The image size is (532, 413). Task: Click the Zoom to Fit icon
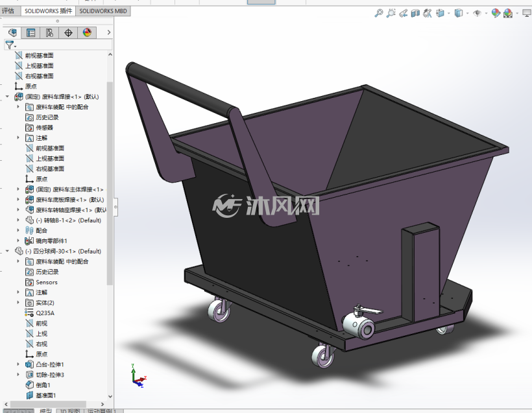tap(379, 13)
